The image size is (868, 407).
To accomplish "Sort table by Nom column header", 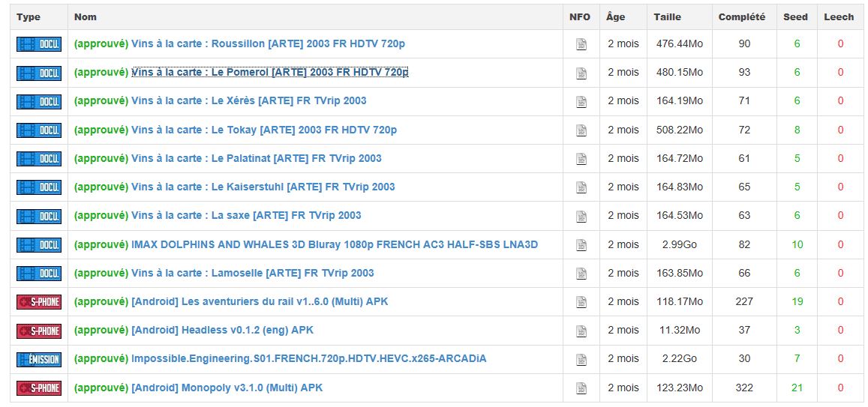I will (x=86, y=16).
